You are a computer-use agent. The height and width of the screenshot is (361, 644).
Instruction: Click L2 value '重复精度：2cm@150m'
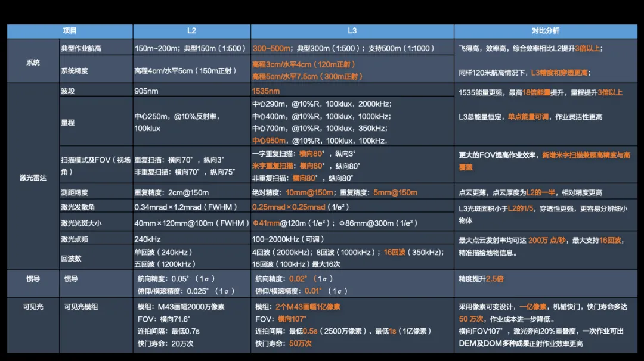[x=171, y=192]
